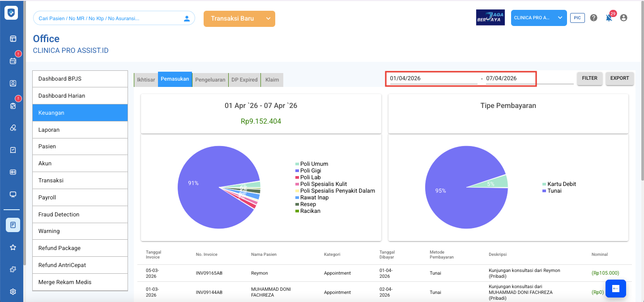Click the start date field 01/04/2026

pos(433,78)
